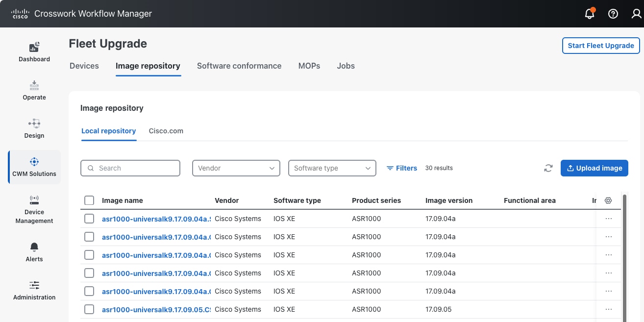Open the Filters panel

pyautogui.click(x=402, y=168)
